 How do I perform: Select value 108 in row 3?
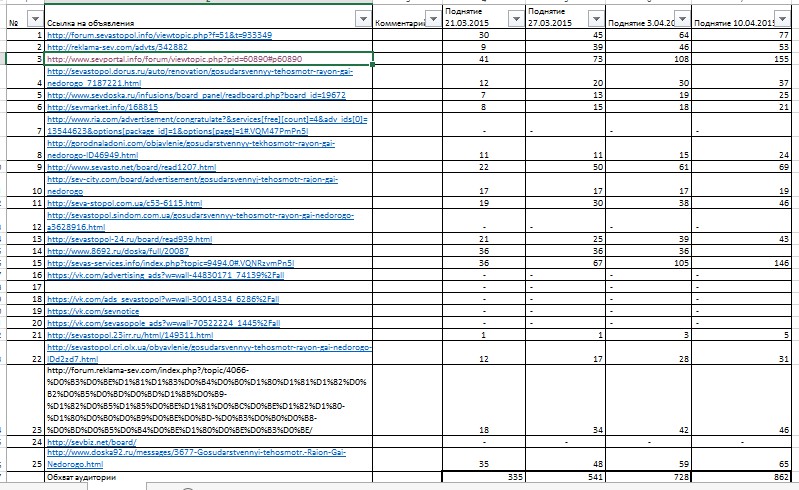click(648, 59)
